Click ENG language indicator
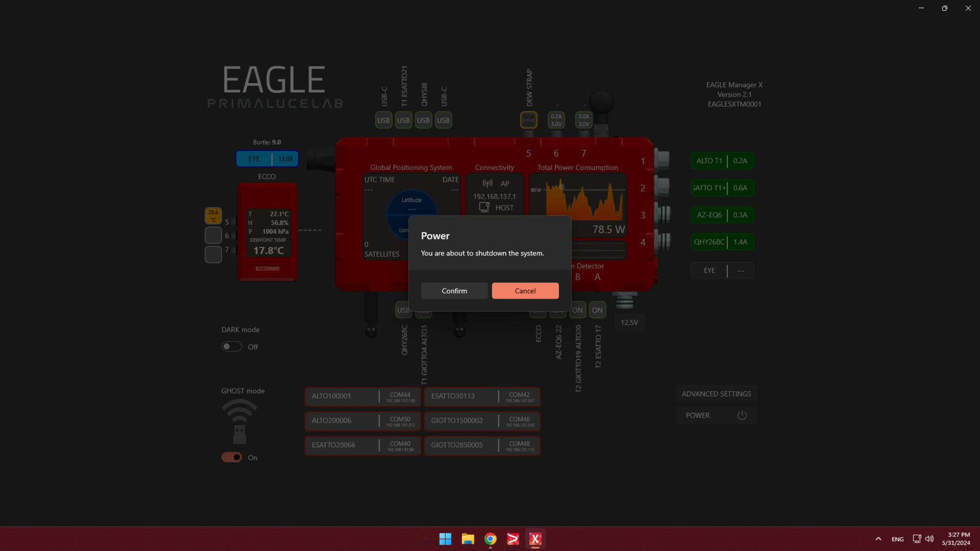The width and height of the screenshot is (980, 551). [x=898, y=539]
